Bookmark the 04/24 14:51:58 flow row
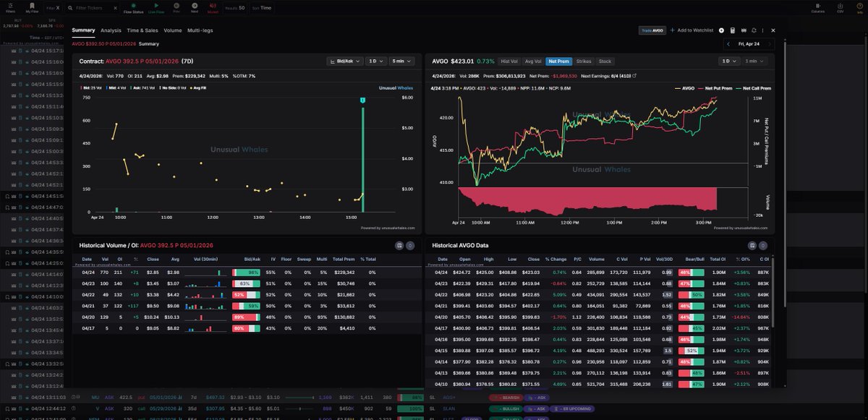 [7, 196]
